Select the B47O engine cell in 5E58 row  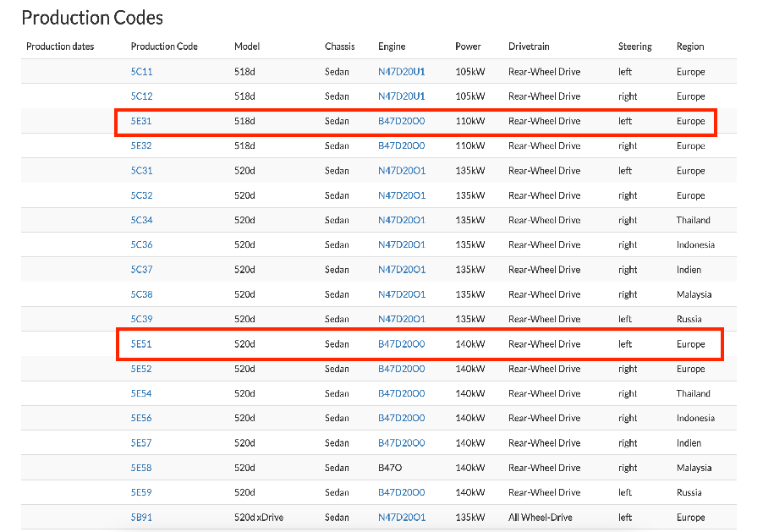point(390,468)
